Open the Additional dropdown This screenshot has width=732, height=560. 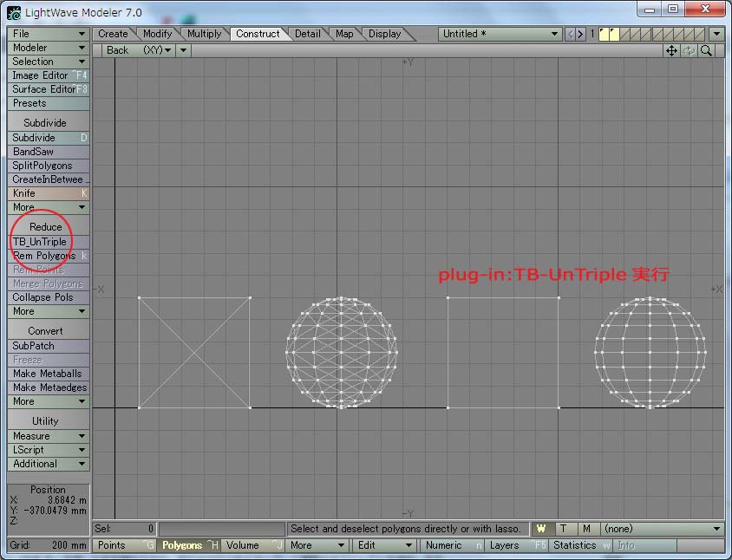pyautogui.click(x=49, y=464)
